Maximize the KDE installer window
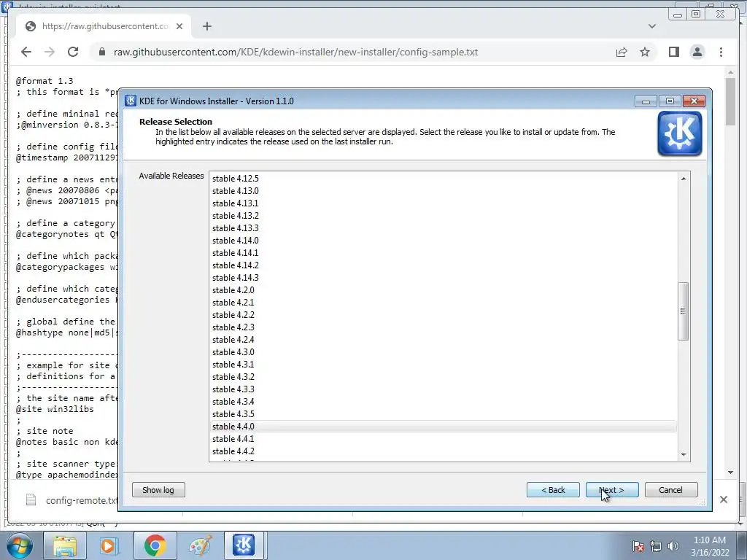This screenshot has width=747, height=560. point(670,101)
